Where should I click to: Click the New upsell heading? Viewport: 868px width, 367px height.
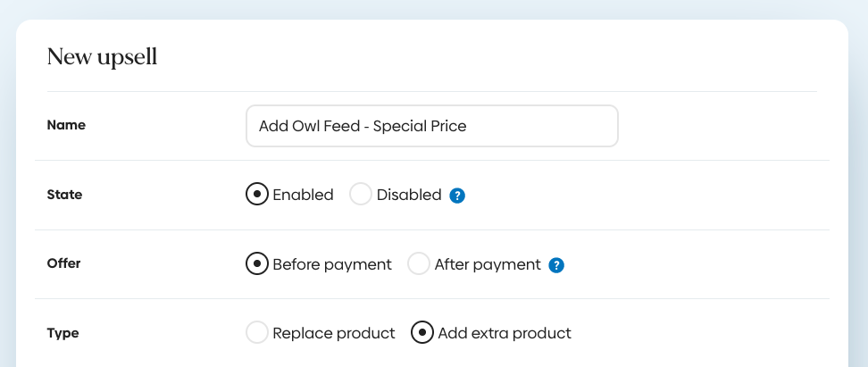[x=102, y=58]
